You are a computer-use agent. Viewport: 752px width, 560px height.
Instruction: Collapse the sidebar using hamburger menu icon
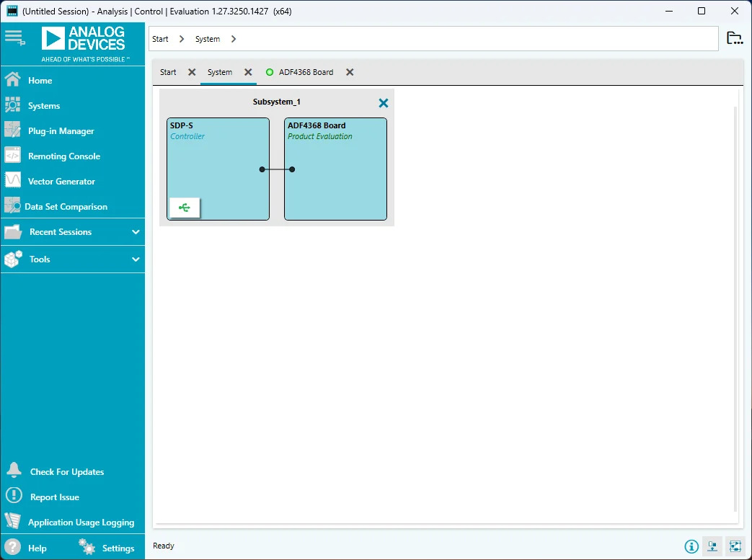click(x=14, y=37)
